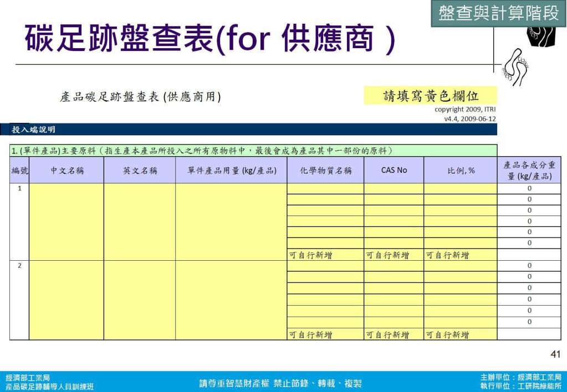Click the page number 41
This screenshot has width=567, height=392.
[x=555, y=354]
